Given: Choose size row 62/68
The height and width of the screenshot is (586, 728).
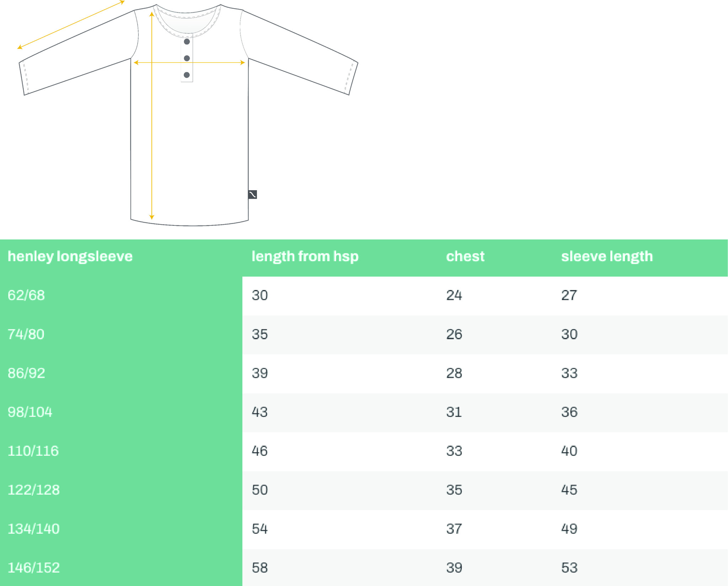Looking at the screenshot, I should (x=364, y=295).
